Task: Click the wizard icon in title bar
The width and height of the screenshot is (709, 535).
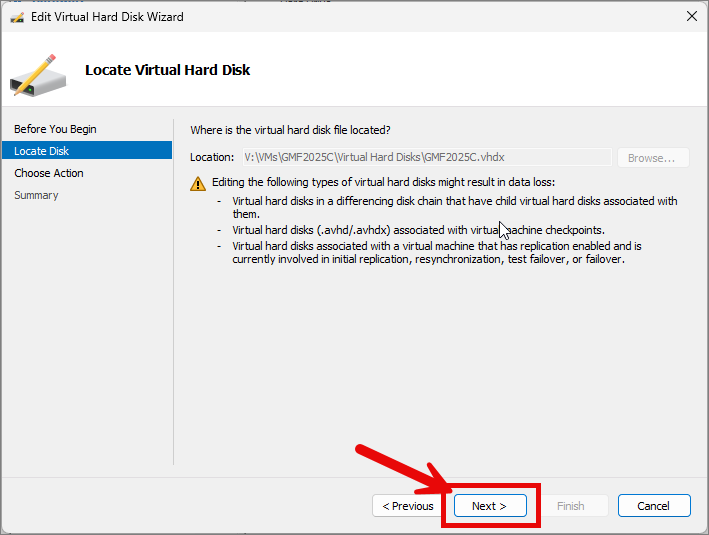Action: coord(17,17)
